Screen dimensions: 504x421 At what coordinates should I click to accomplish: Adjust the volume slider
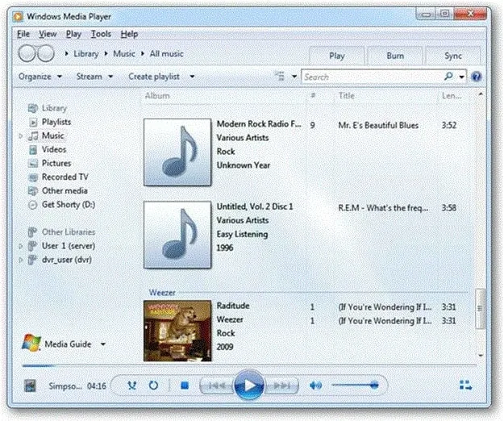tap(356, 385)
